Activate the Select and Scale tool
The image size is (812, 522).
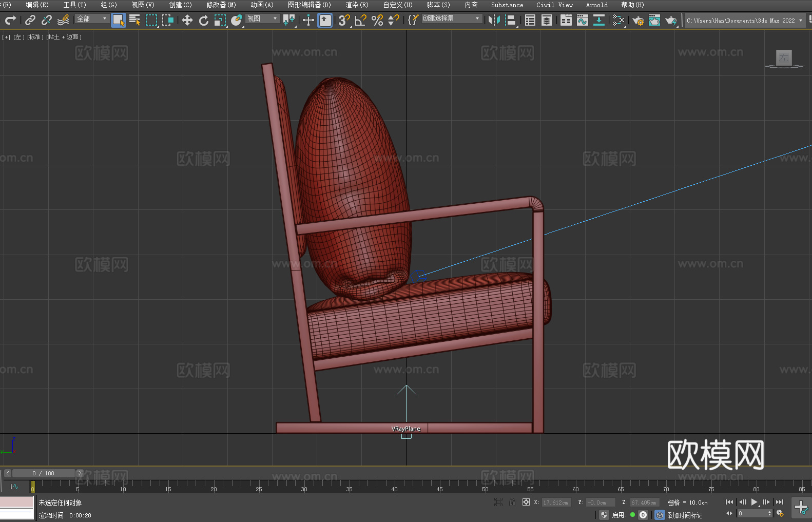[220, 20]
